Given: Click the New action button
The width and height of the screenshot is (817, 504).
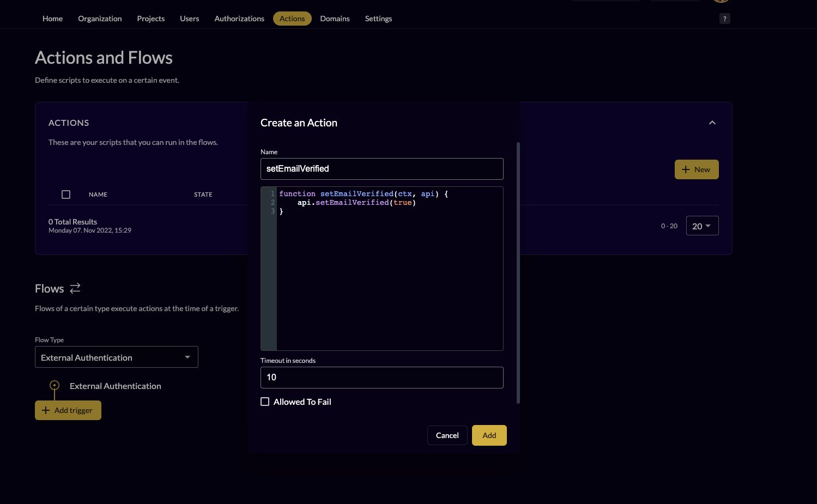Looking at the screenshot, I should pyautogui.click(x=696, y=169).
